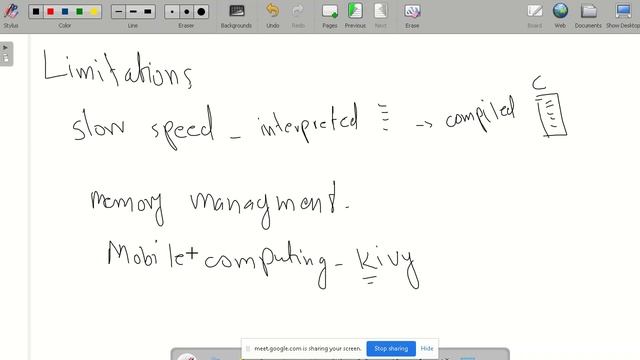Hide the screen sharing notice
Image resolution: width=640 pixels, height=360 pixels.
427,349
